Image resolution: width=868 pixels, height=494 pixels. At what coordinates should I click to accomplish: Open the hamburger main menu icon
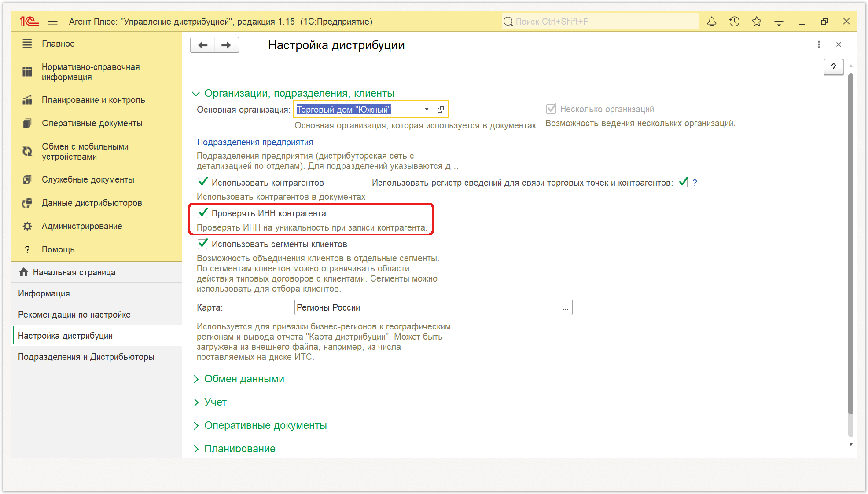(53, 21)
